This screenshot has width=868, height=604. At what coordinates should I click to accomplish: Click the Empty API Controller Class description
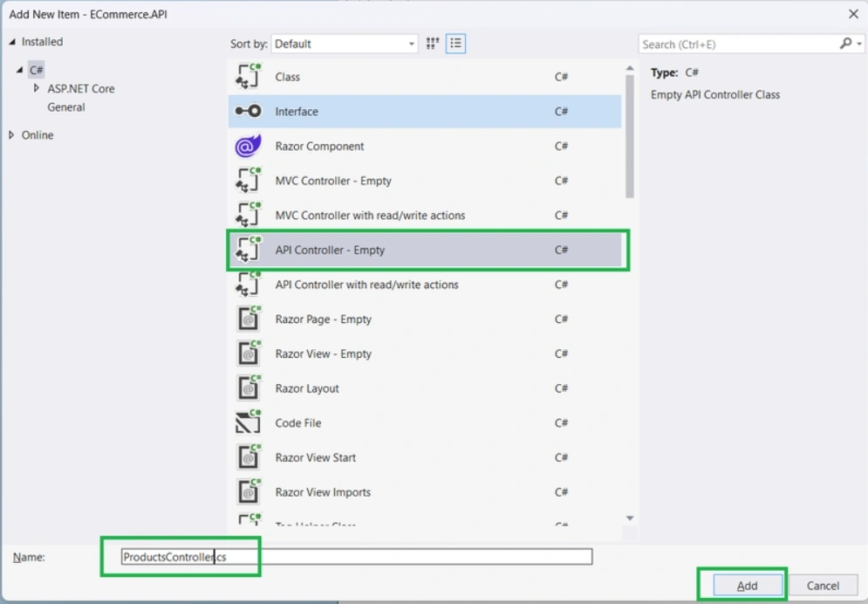[x=715, y=94]
